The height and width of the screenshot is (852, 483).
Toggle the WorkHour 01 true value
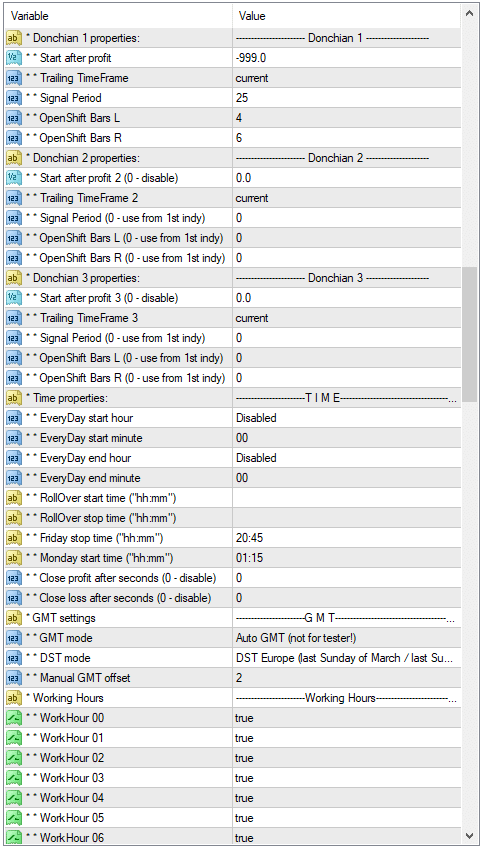347,738
